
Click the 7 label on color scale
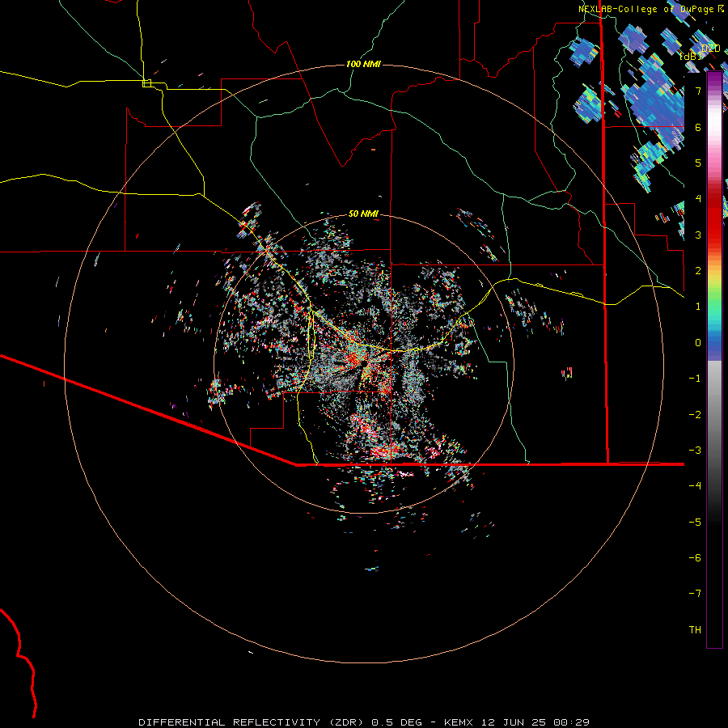coord(698,91)
